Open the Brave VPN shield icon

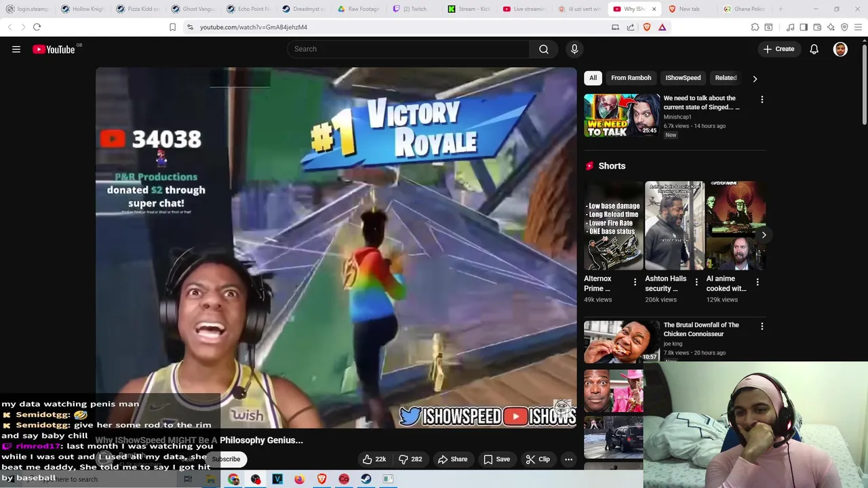pyautogui.click(x=844, y=27)
